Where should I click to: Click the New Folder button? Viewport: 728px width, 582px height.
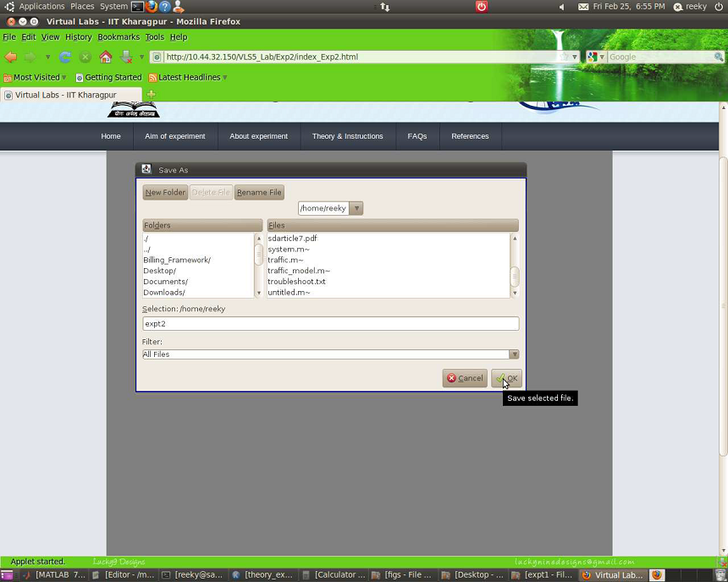pyautogui.click(x=165, y=192)
